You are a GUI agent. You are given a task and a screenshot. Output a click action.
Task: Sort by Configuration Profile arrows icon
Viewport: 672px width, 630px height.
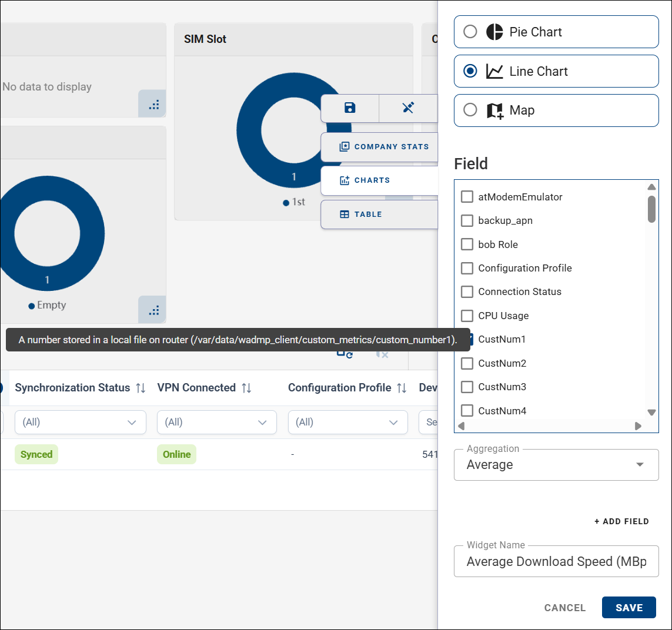click(x=402, y=388)
